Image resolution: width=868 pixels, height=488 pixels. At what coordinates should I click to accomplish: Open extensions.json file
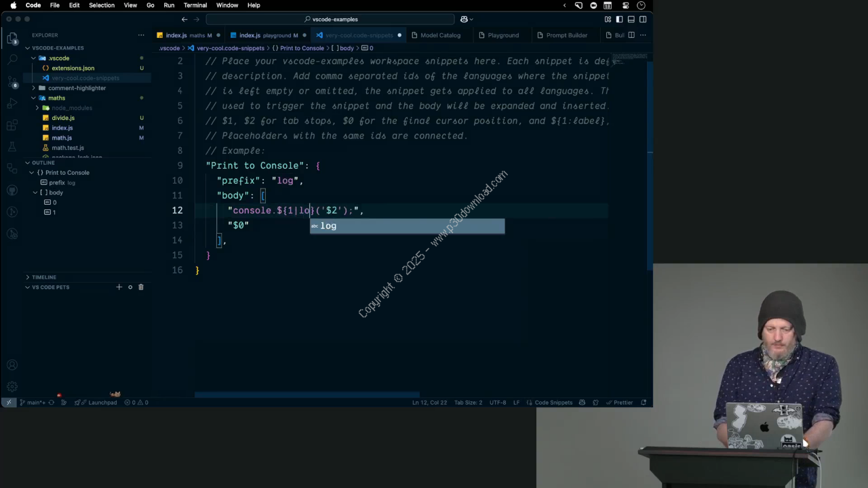point(73,68)
